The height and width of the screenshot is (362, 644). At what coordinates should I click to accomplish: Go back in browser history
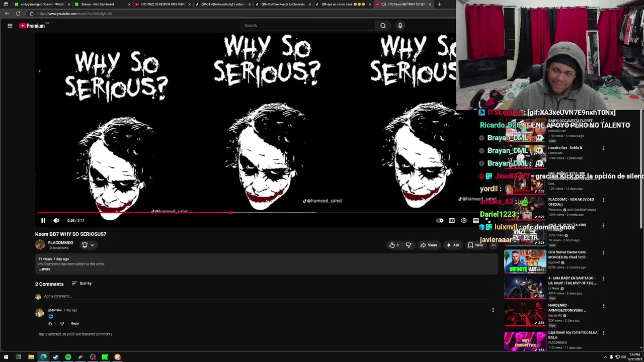pos(7,14)
